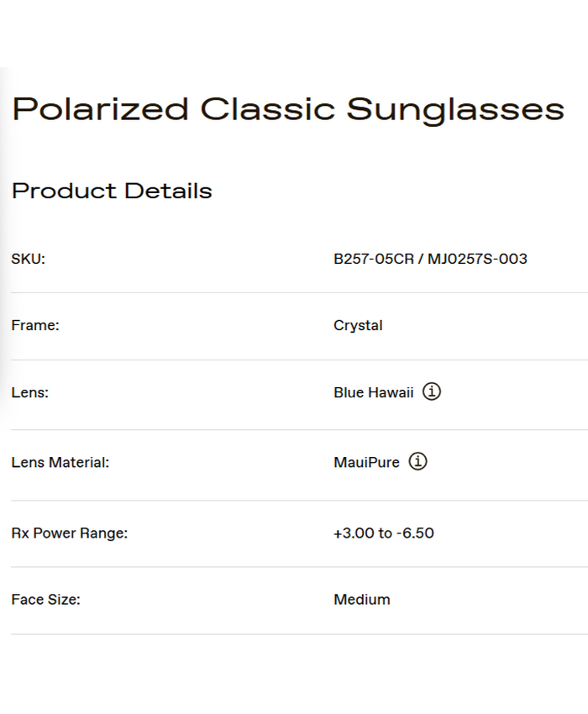Click the info icon next to Blue Hawaii
This screenshot has width=588, height=714.
pyautogui.click(x=432, y=391)
